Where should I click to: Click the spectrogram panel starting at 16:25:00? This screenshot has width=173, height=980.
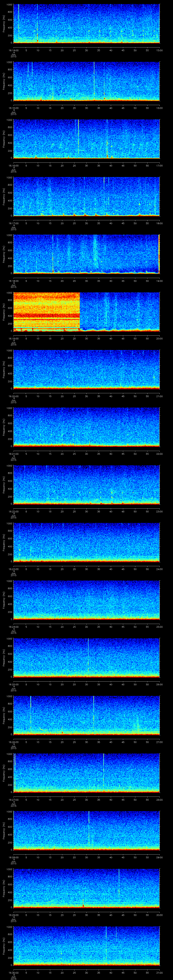click(x=86, y=657)
